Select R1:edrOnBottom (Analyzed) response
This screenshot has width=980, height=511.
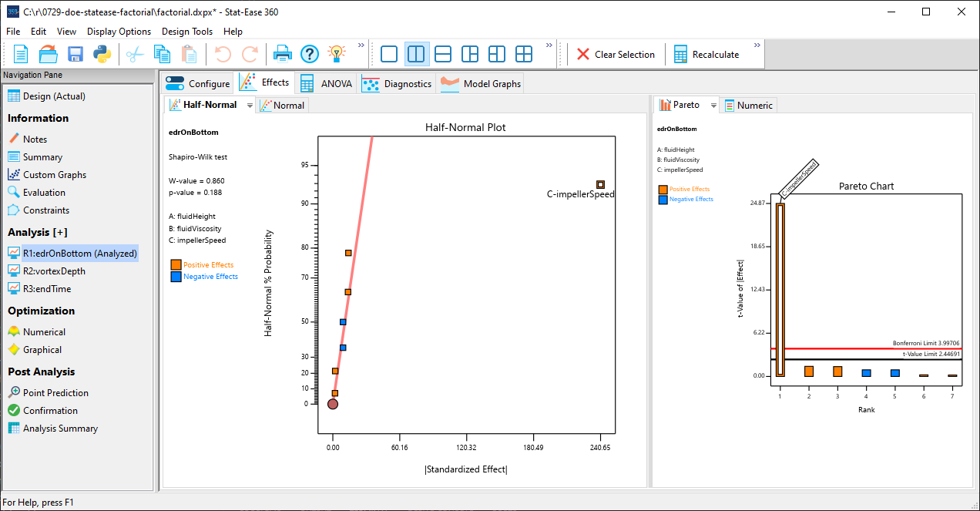click(x=72, y=254)
